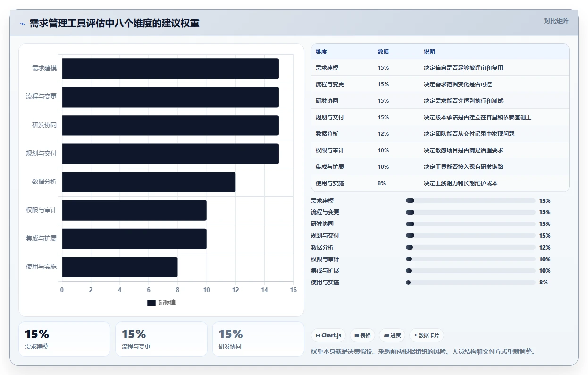Click the 集成与扩展 progress bar
Viewport: 588px width, 375px height.
point(470,271)
